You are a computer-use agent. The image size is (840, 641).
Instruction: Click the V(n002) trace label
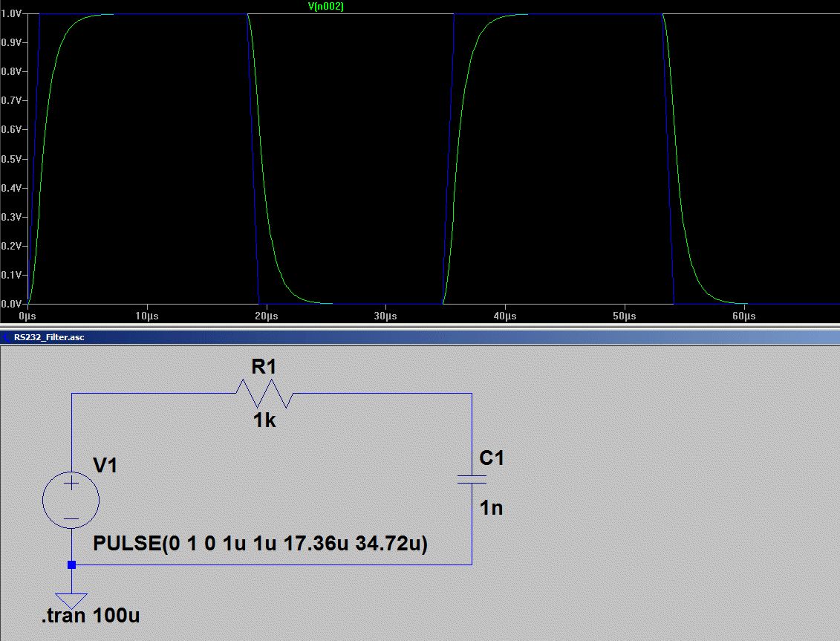click(325, 6)
